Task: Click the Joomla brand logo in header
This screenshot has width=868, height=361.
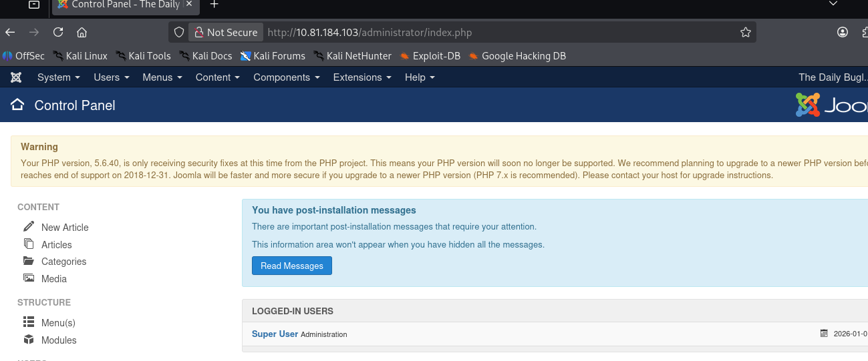Action: [x=831, y=105]
